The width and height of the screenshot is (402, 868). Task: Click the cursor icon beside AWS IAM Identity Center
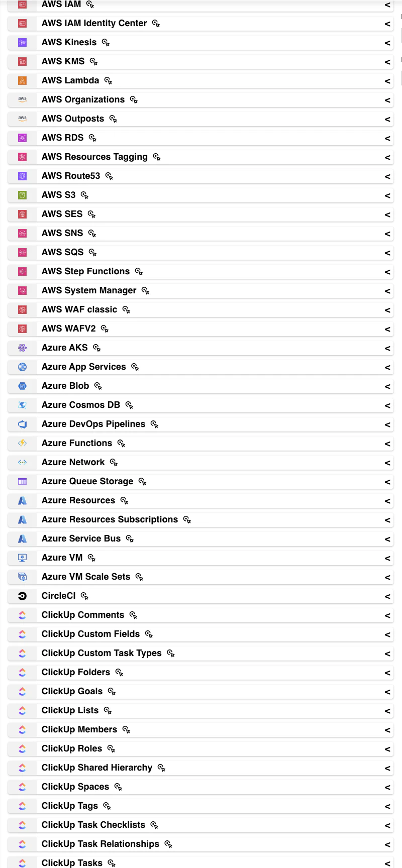coord(156,24)
